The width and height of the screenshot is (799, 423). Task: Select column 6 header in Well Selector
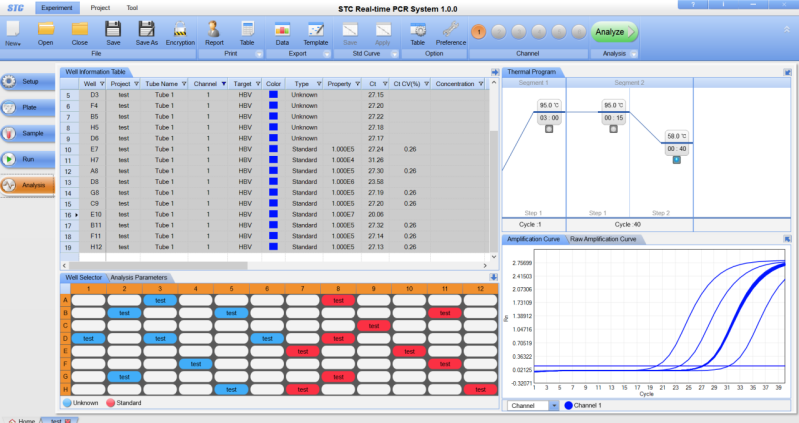pyautogui.click(x=266, y=288)
